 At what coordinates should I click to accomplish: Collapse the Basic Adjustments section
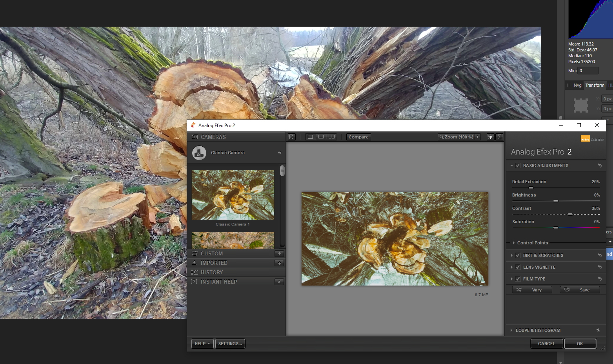[x=512, y=166]
